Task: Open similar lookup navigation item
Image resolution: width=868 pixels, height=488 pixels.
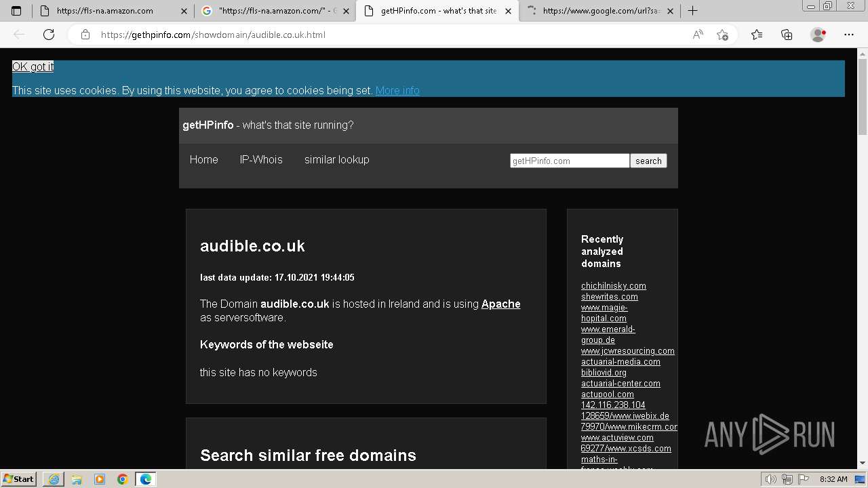Action: pyautogui.click(x=337, y=159)
